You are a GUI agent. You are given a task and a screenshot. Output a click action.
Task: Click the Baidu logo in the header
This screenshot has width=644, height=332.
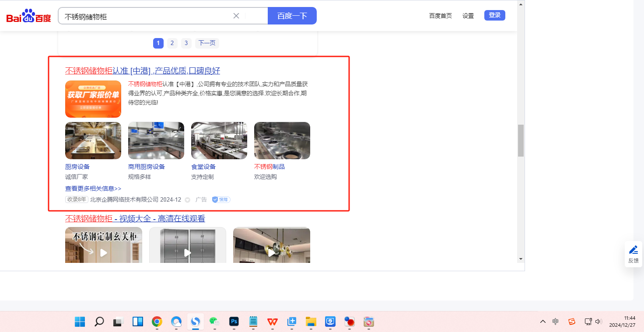[x=28, y=16]
